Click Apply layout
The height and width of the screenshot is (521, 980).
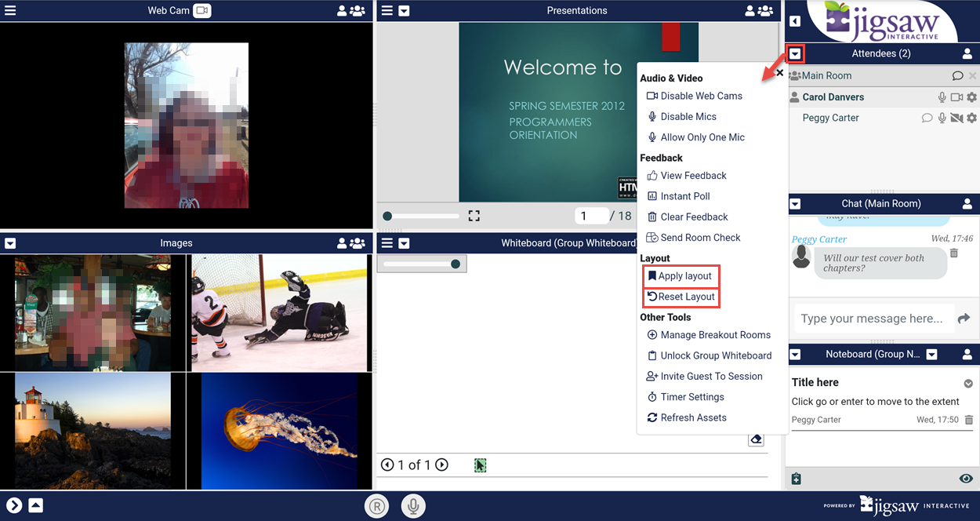coord(684,276)
